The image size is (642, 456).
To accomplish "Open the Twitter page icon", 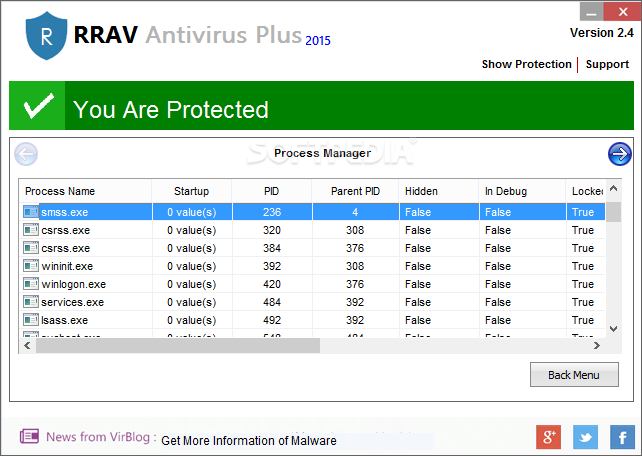I will (585, 437).
